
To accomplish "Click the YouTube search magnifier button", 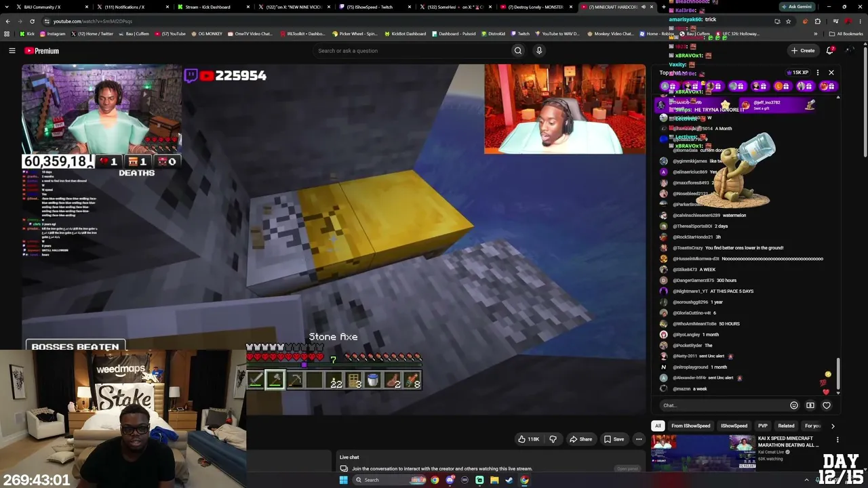I will pyautogui.click(x=518, y=51).
